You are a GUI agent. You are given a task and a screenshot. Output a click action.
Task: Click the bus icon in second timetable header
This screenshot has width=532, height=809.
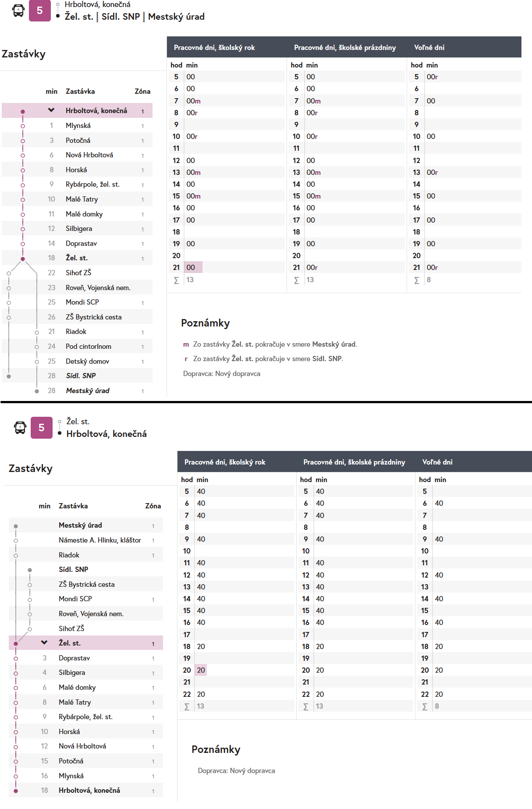pos(20,427)
